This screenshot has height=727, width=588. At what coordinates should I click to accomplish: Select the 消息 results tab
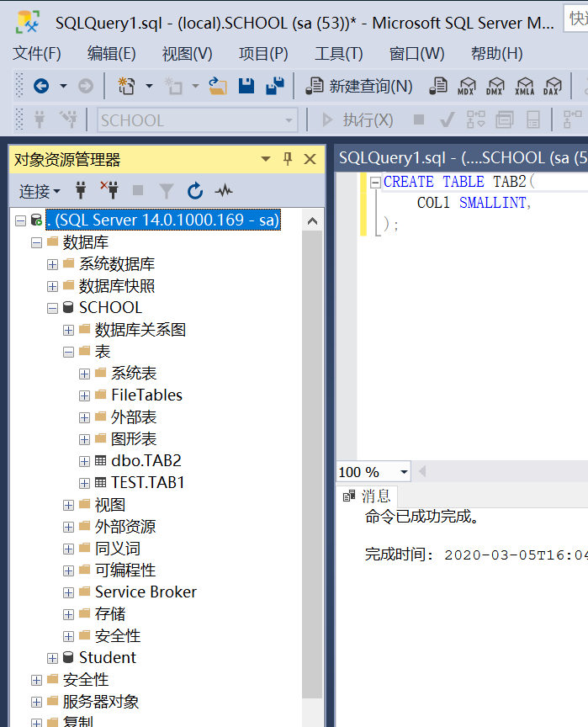coord(368,496)
